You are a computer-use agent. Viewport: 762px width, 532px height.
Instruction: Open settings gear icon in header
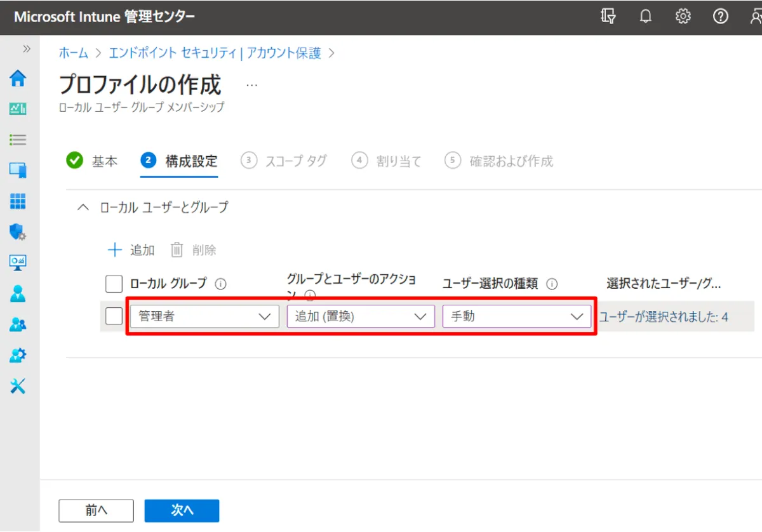point(683,17)
